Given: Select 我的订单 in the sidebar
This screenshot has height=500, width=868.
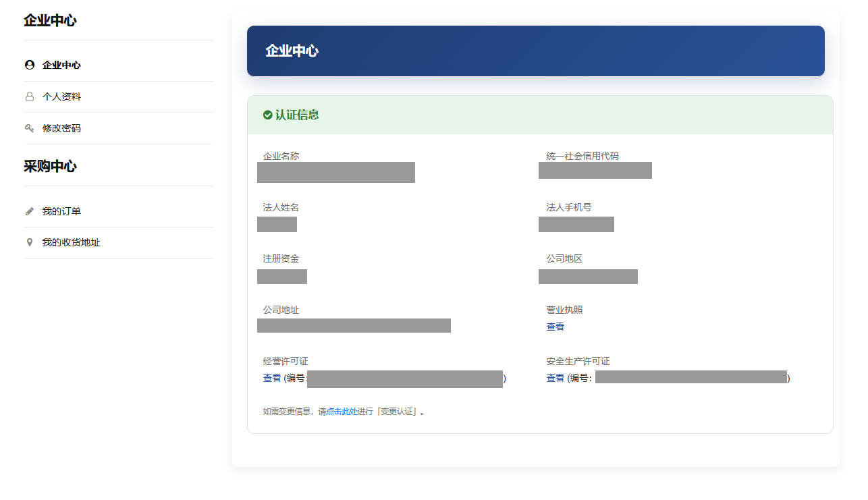Looking at the screenshot, I should coord(61,211).
